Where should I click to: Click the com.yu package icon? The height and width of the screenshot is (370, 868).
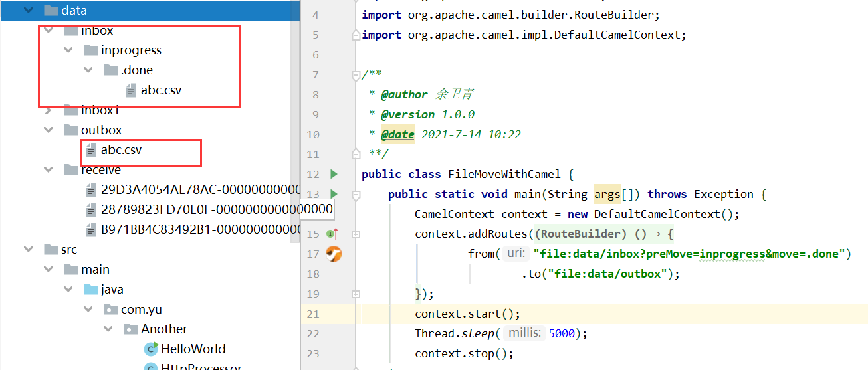[111, 310]
